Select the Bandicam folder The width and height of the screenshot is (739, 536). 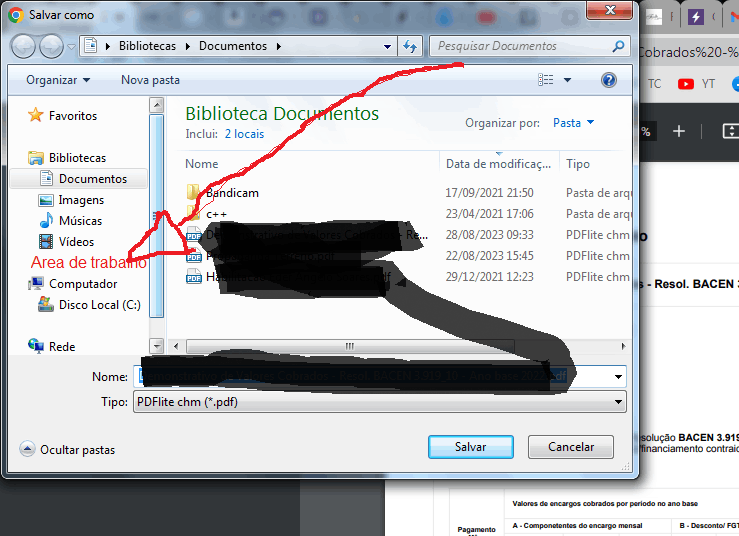pos(232,193)
